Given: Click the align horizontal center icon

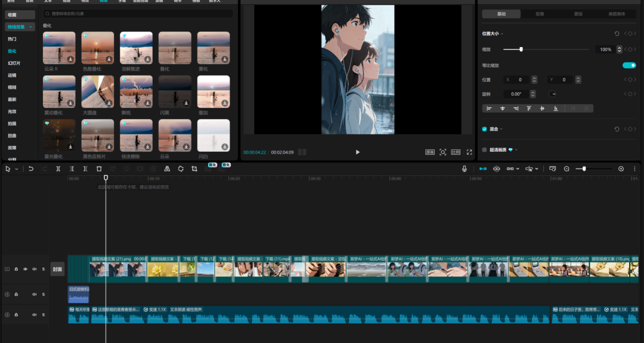Looking at the screenshot, I should 502,108.
